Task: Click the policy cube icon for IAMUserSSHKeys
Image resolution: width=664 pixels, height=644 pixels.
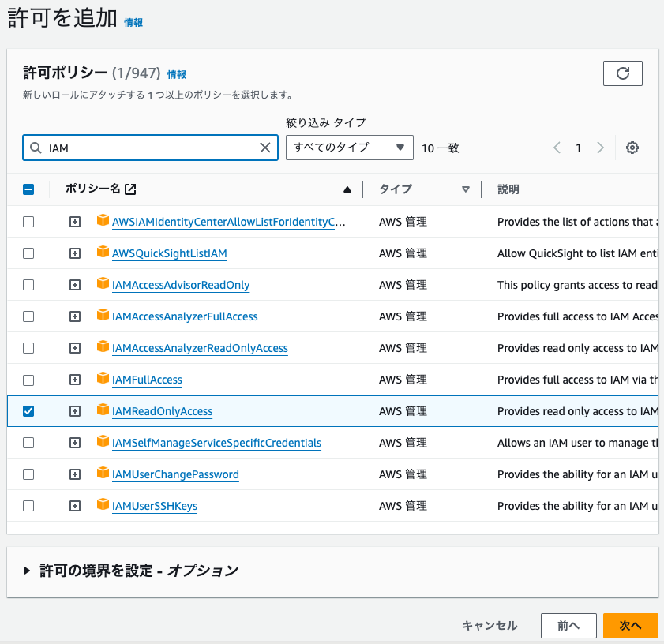Action: coord(103,504)
